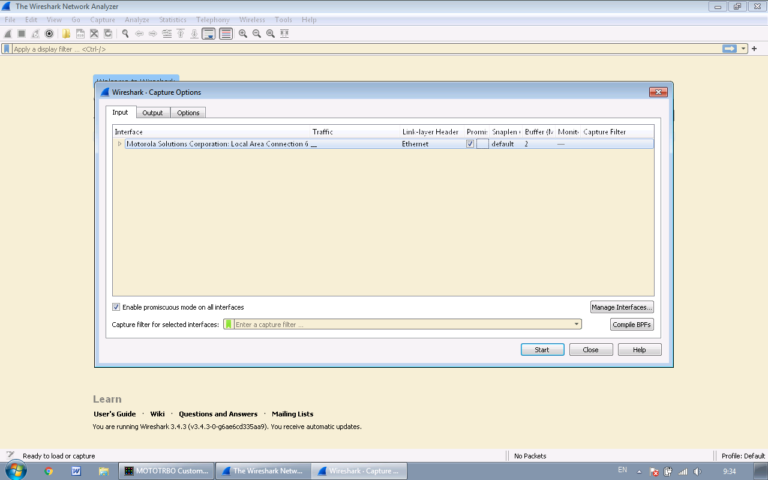Viewport: 768px width, 480px height.
Task: Click the zoom in toolbar icon
Action: (243, 33)
